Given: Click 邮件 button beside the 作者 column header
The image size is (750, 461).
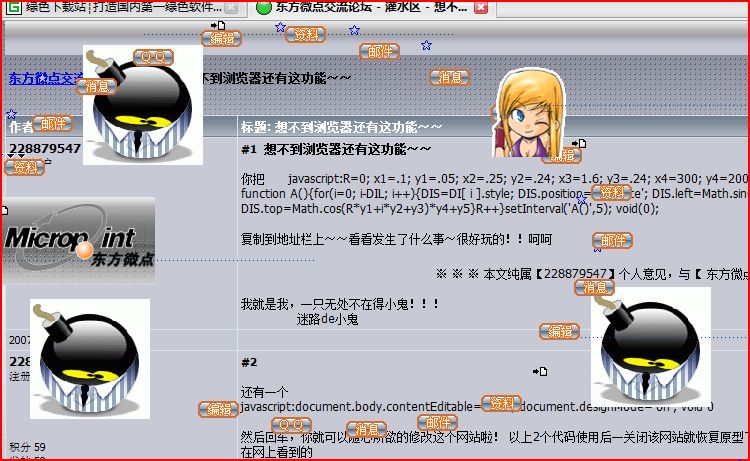Looking at the screenshot, I should (x=52, y=123).
